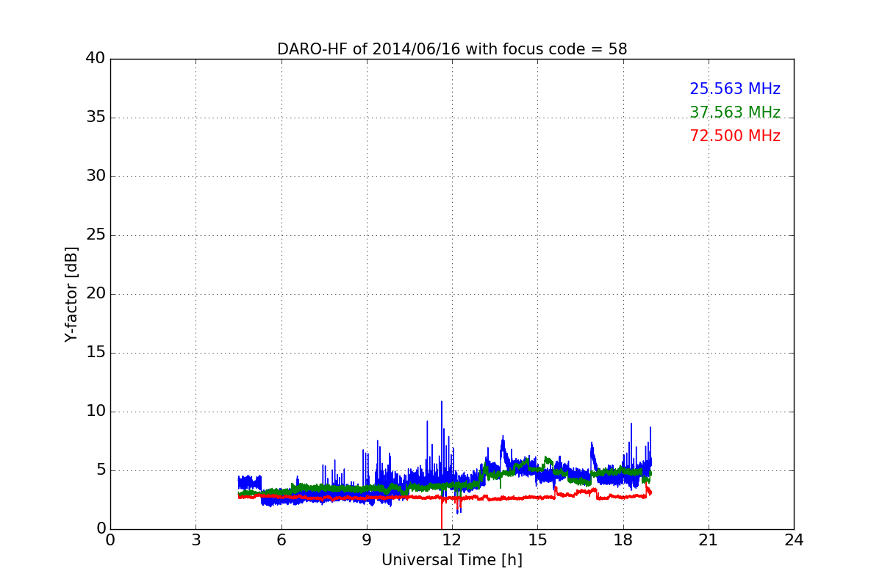Click the x-axis tick label '12'
This screenshot has width=882, height=588.
click(452, 540)
